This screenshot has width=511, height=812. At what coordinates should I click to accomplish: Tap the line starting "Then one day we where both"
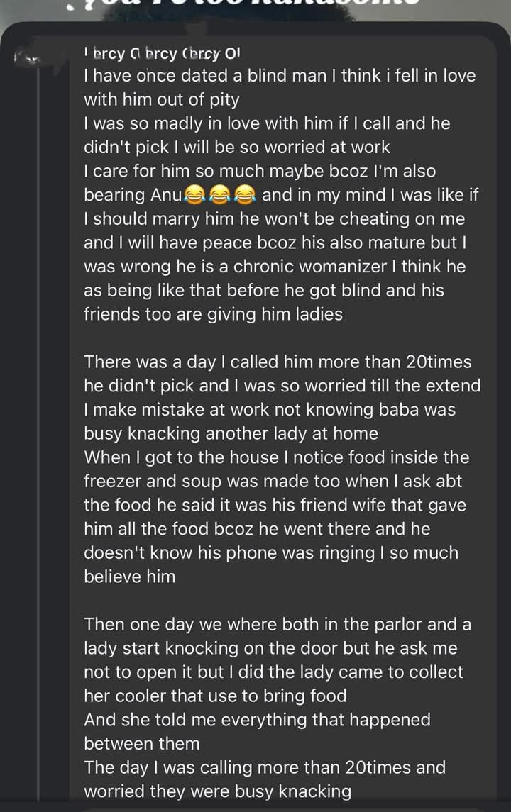tap(278, 624)
